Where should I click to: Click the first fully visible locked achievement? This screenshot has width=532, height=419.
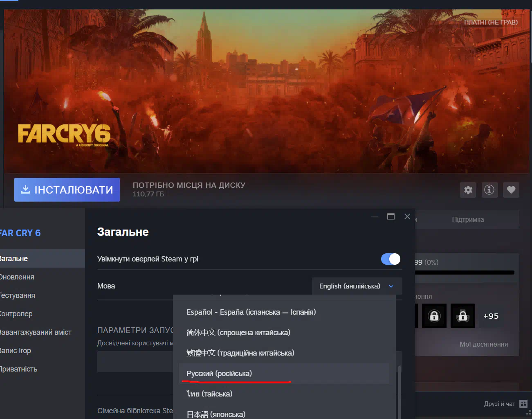[x=434, y=316]
